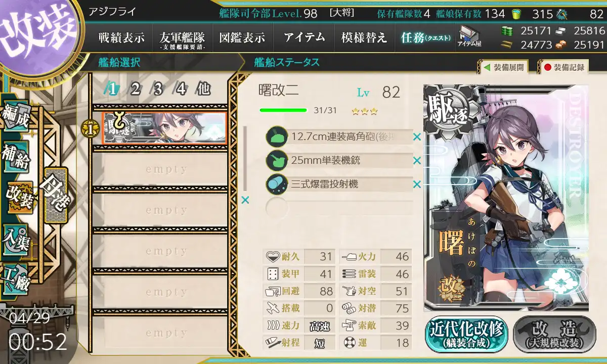This screenshot has width=607, height=364.
Task: Open the 図鑑表示 menu
Action: click(x=242, y=37)
